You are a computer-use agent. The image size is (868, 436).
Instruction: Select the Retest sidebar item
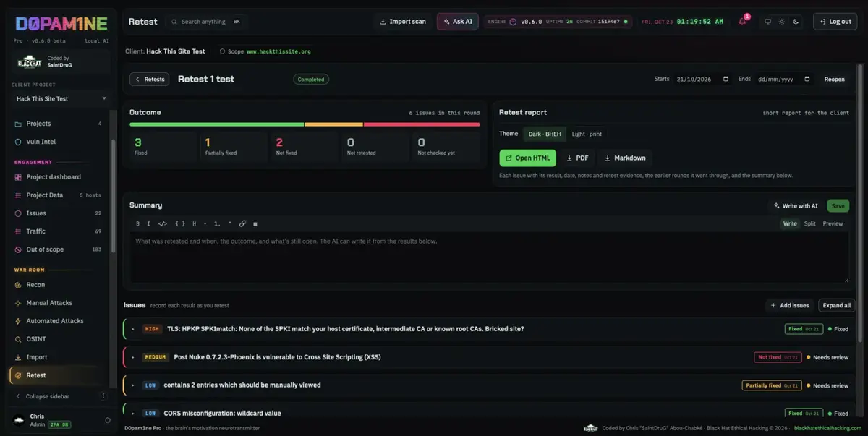point(58,375)
